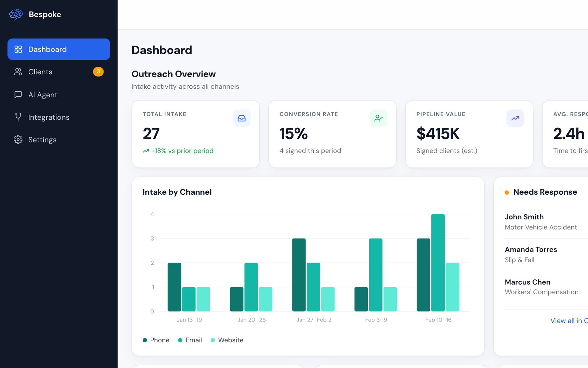Click the Integrations plug icon

tap(18, 117)
